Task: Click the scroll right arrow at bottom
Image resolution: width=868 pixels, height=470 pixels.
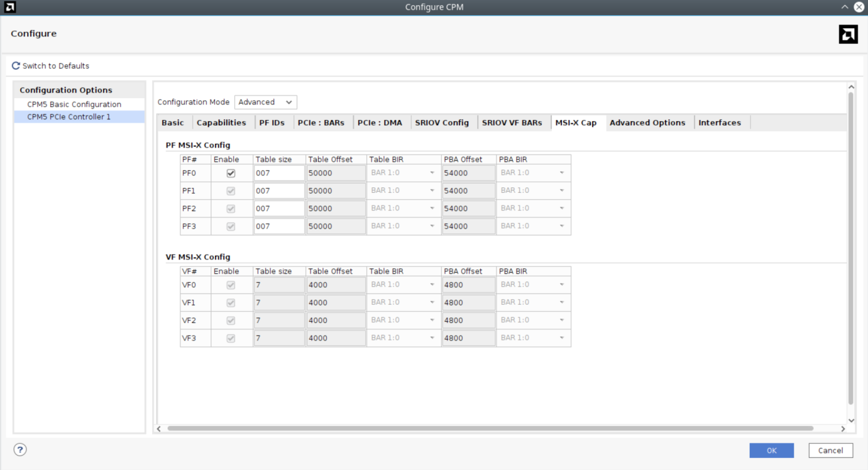Action: pyautogui.click(x=843, y=429)
